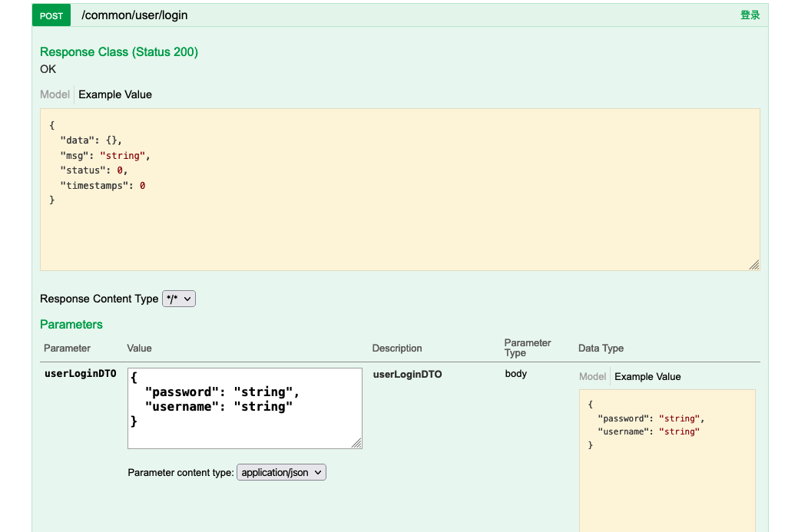Click the 登录 operation summary link
Screen dimensions: 808x532
[750, 15]
